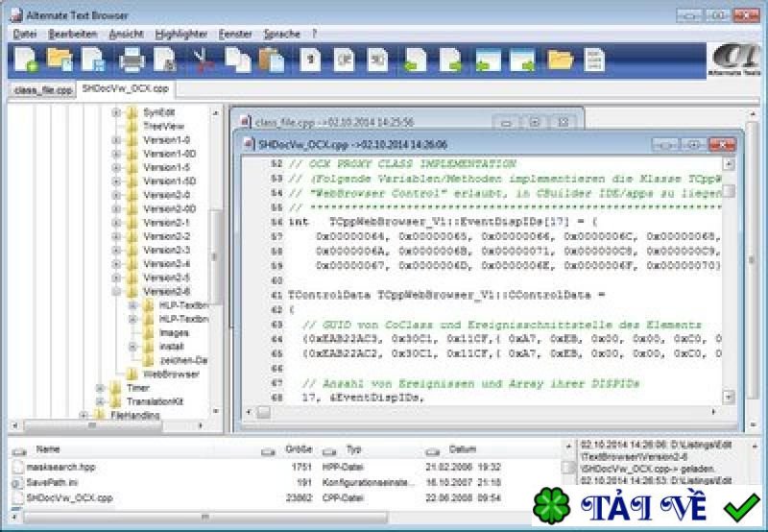
Task: Sort file list by Typ column
Action: pyautogui.click(x=353, y=449)
